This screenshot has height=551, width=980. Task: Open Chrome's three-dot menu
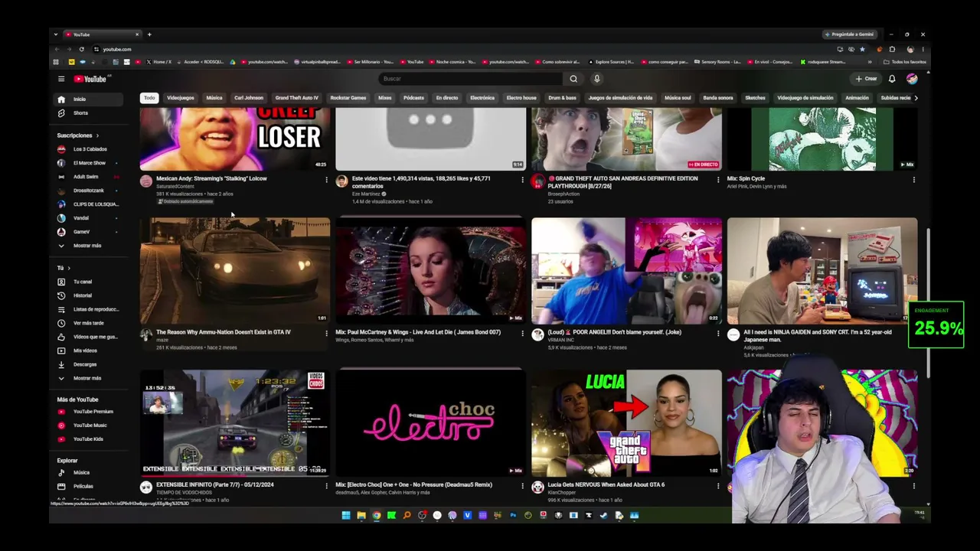click(x=923, y=49)
